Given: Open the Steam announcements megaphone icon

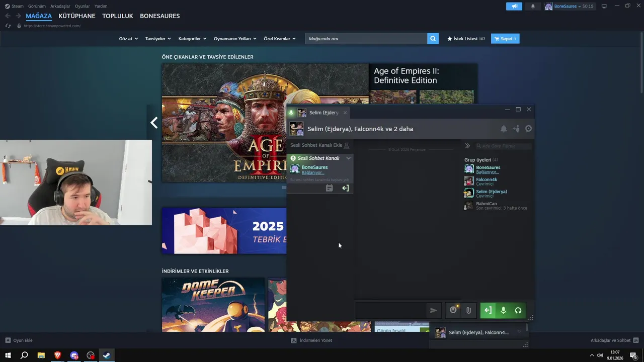Looking at the screenshot, I should (x=514, y=6).
